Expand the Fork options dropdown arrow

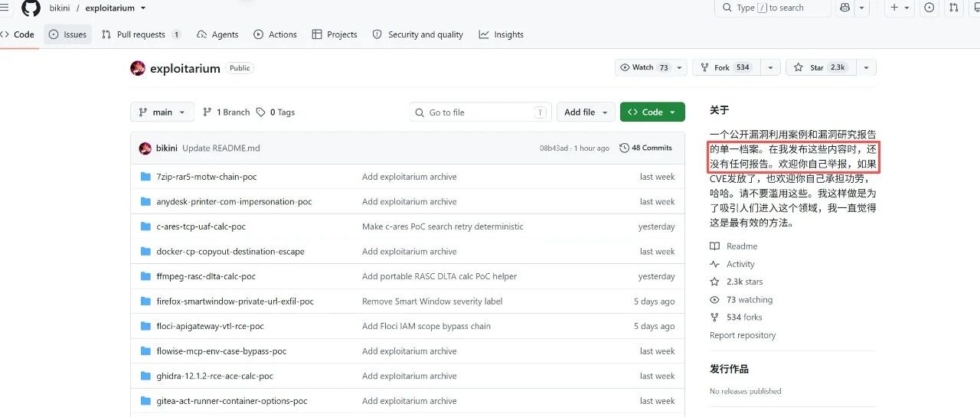(771, 67)
